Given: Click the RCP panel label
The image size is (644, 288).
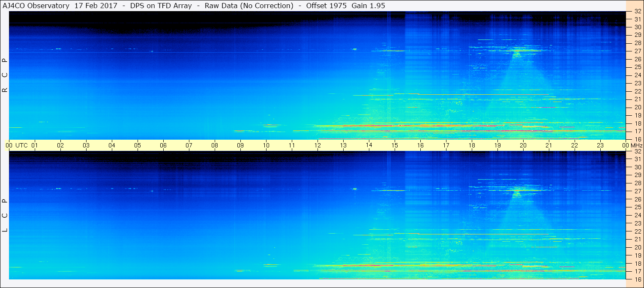Looking at the screenshot, I should tap(5, 75).
